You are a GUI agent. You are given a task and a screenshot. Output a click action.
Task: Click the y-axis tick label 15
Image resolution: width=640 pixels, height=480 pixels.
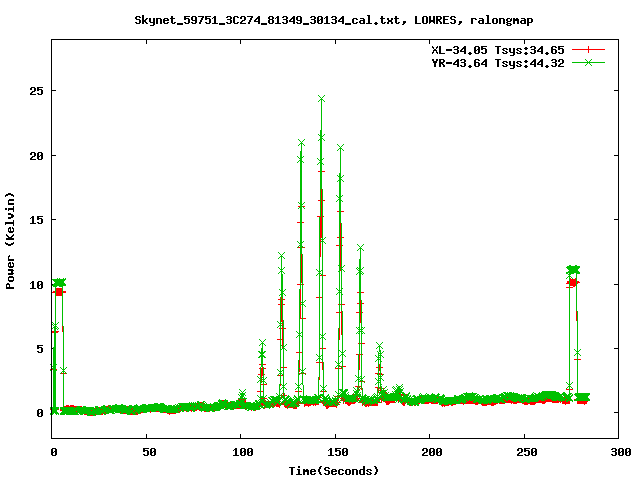pyautogui.click(x=36, y=220)
